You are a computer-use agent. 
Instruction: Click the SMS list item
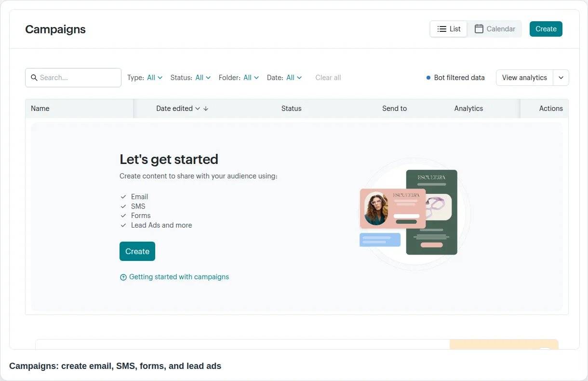138,206
